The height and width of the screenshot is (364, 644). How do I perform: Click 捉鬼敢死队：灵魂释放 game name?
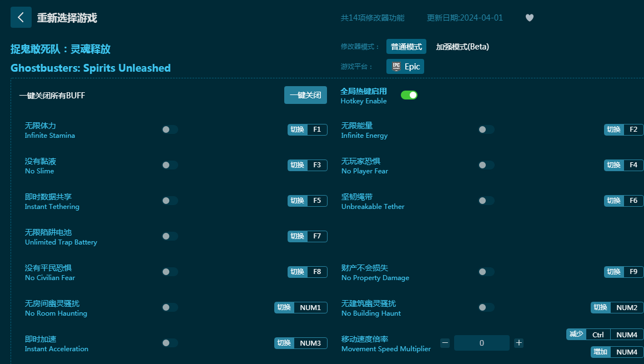tap(61, 49)
